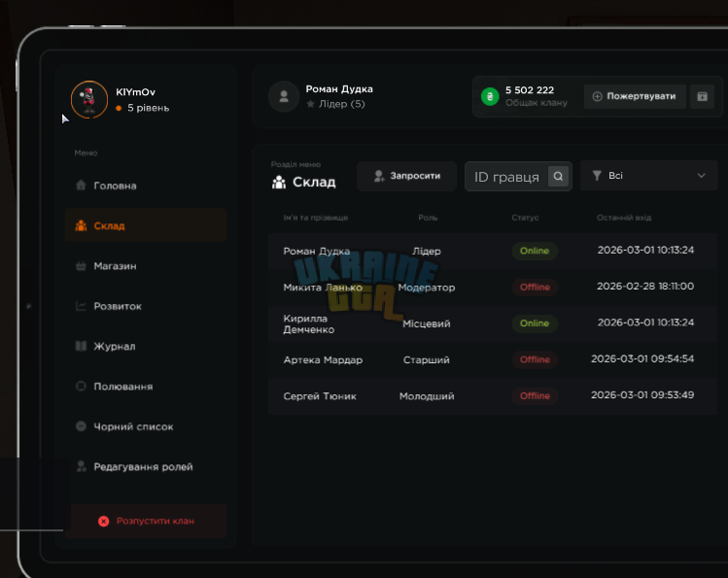
Task: Click the add-user icon in Запросити
Action: (379, 176)
